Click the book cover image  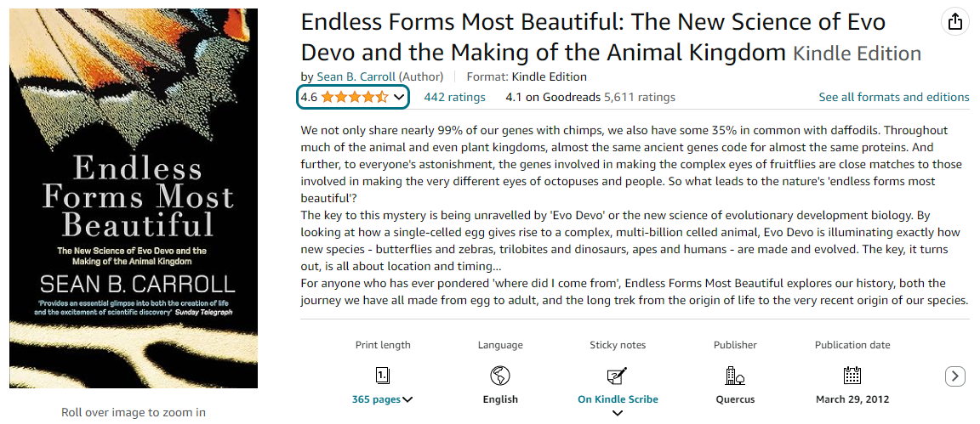tap(134, 198)
